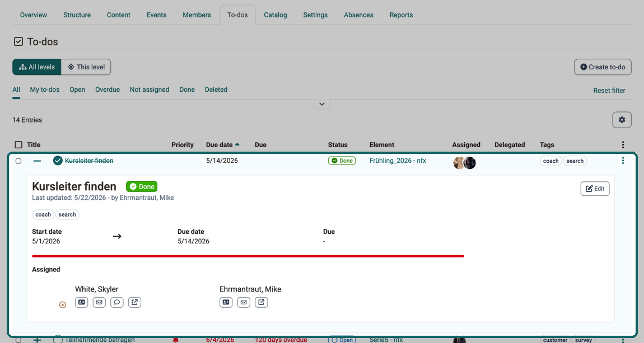Sort by the Priority column header
This screenshot has height=343, width=644.
coord(183,145)
